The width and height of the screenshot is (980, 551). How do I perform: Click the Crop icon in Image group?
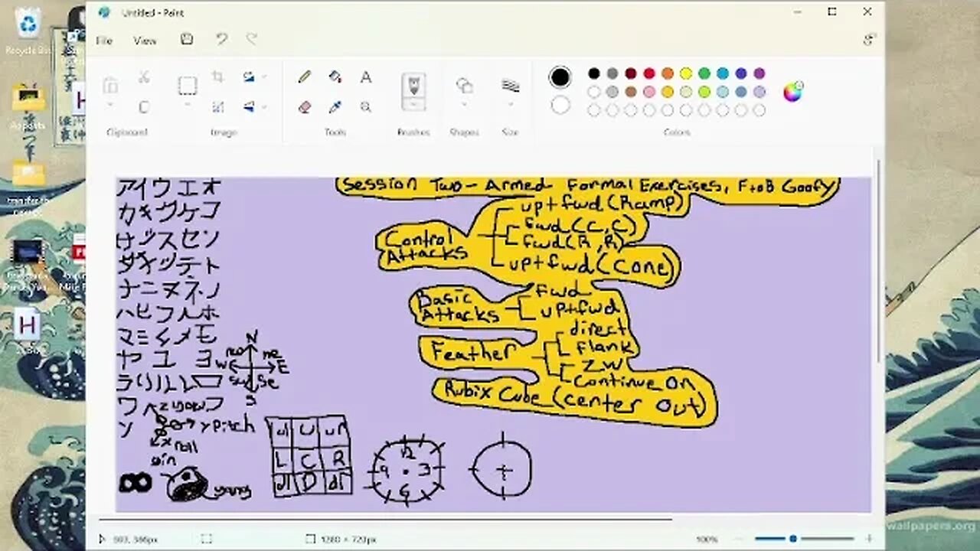pyautogui.click(x=218, y=77)
